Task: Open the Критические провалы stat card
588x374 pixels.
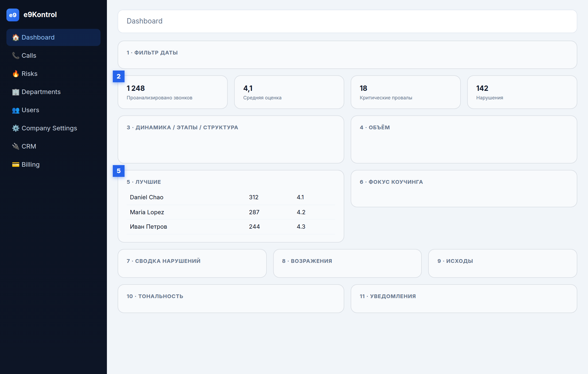Action: click(406, 92)
